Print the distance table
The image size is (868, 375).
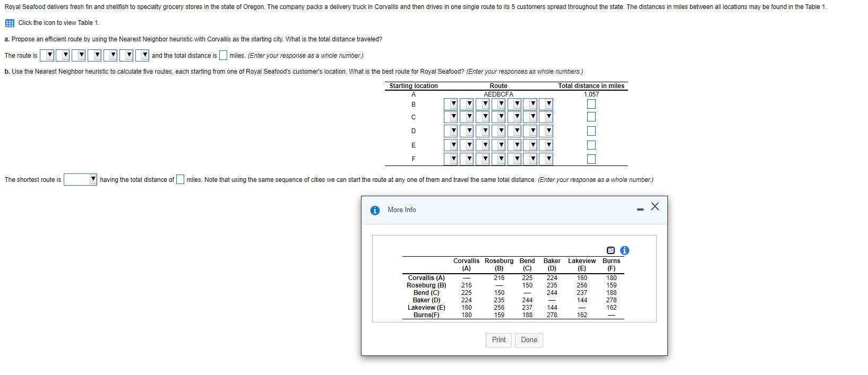499,340
